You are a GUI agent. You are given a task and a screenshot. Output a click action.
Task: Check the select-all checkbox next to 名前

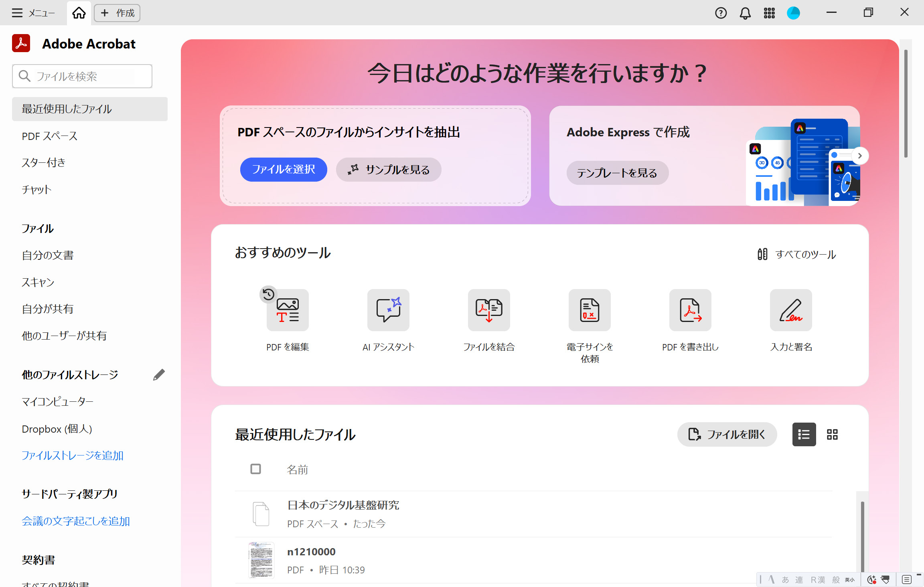tap(255, 469)
